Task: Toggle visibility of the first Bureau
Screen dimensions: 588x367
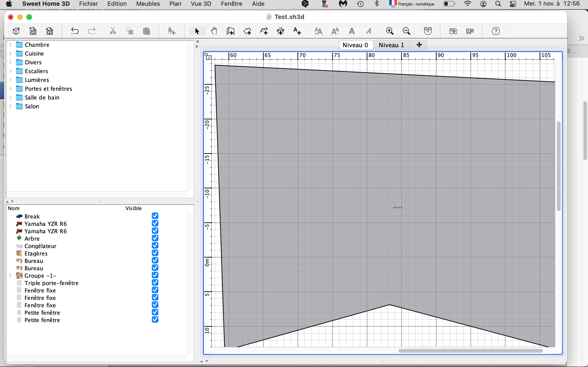Action: click(x=155, y=260)
